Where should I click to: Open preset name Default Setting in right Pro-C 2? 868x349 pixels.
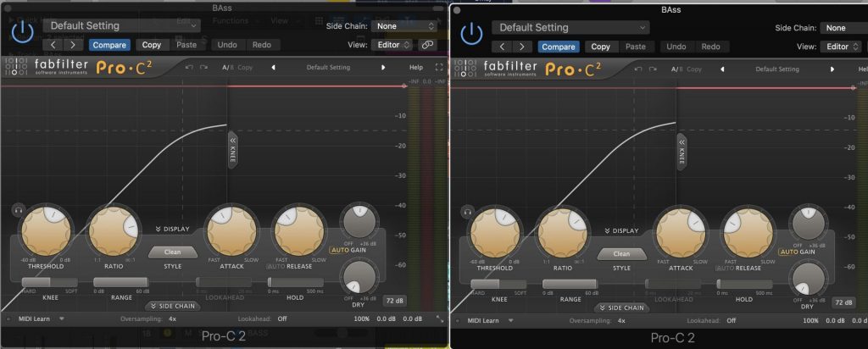777,69
